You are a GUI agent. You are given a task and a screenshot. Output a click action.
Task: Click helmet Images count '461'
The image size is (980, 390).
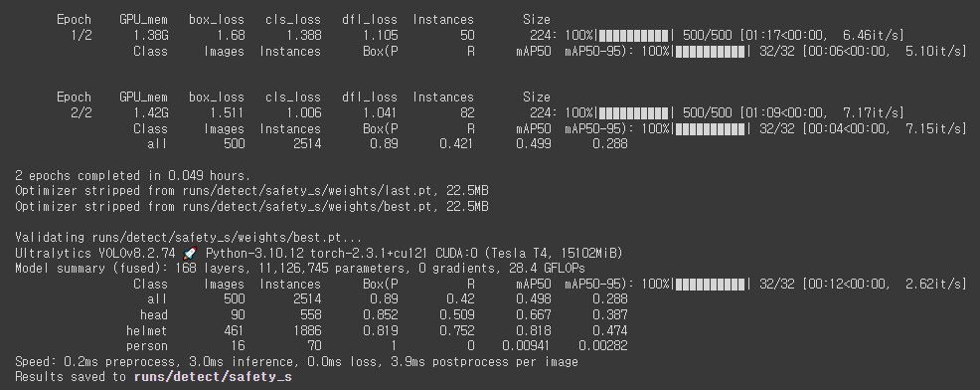235,330
